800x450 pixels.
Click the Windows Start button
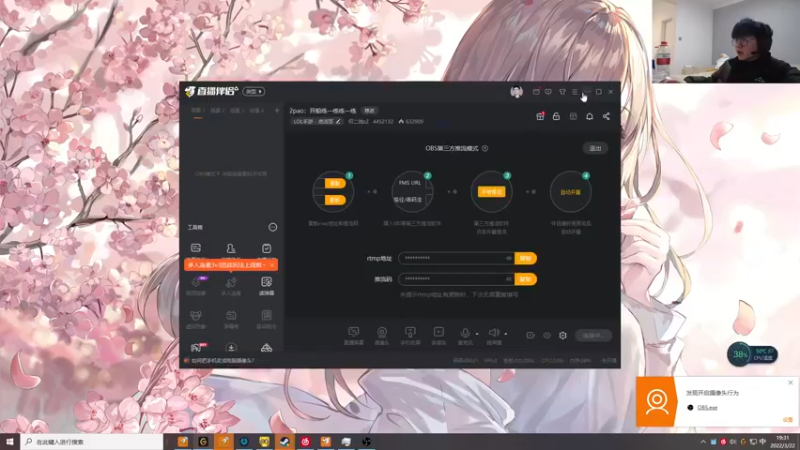click(10, 442)
